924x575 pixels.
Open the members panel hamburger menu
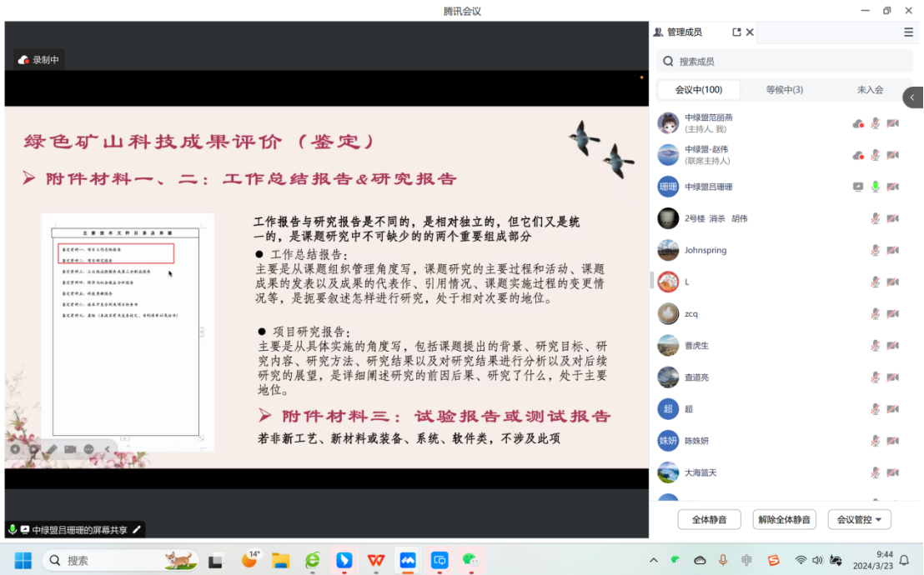[x=908, y=32]
